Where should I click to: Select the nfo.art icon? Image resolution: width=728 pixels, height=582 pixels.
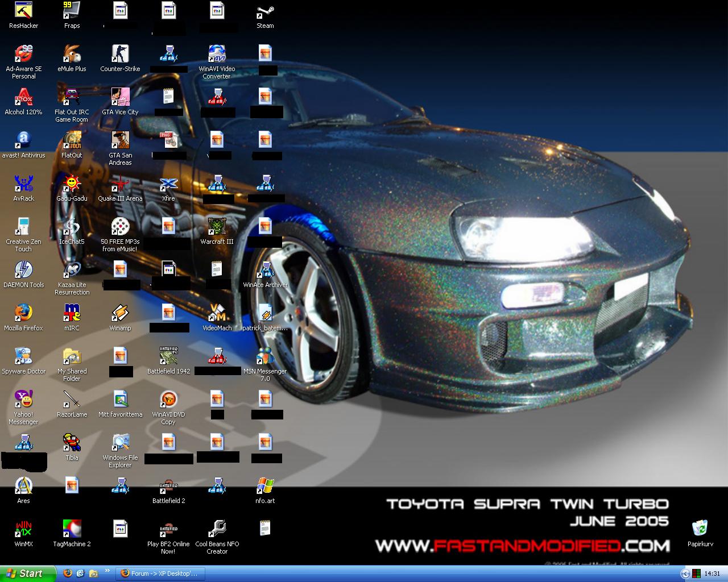(265, 490)
